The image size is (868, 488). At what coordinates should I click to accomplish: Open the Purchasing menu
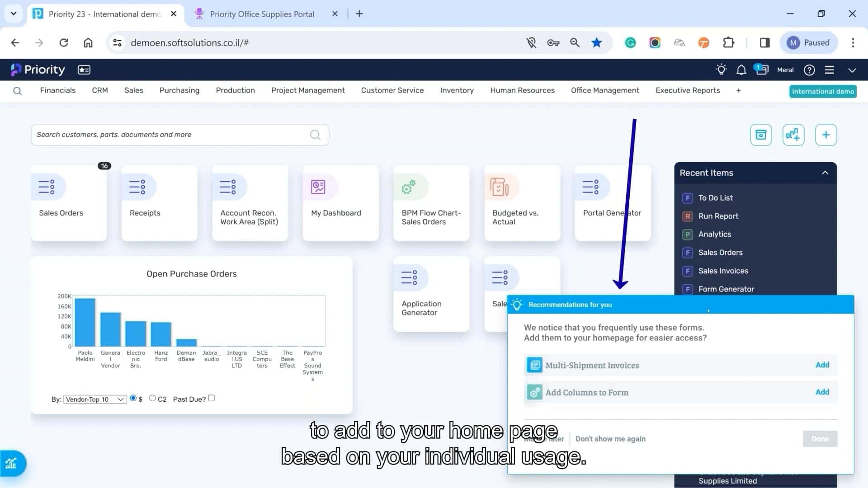pyautogui.click(x=179, y=90)
